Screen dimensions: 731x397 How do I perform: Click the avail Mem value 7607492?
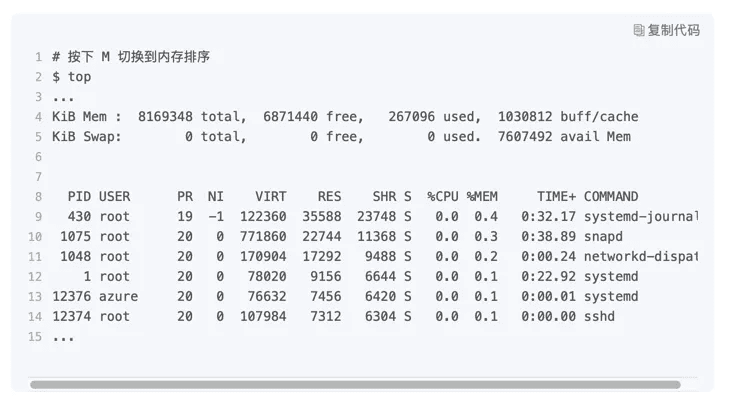coord(525,137)
